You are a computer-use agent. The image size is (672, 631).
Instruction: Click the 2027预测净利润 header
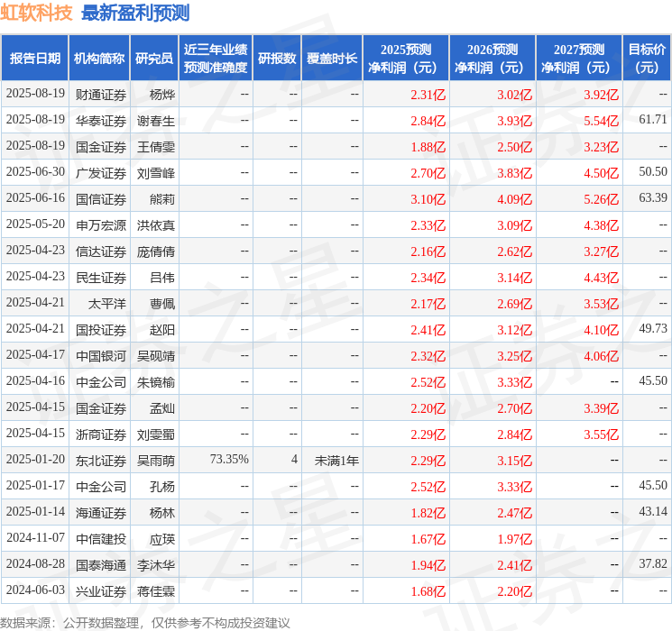pyautogui.click(x=579, y=59)
